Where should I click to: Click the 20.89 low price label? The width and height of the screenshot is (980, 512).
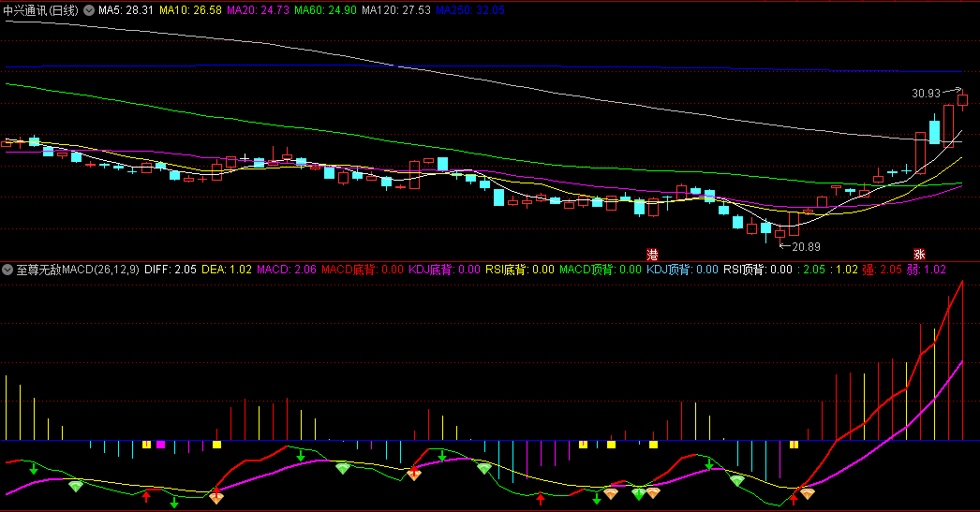pyautogui.click(x=807, y=246)
